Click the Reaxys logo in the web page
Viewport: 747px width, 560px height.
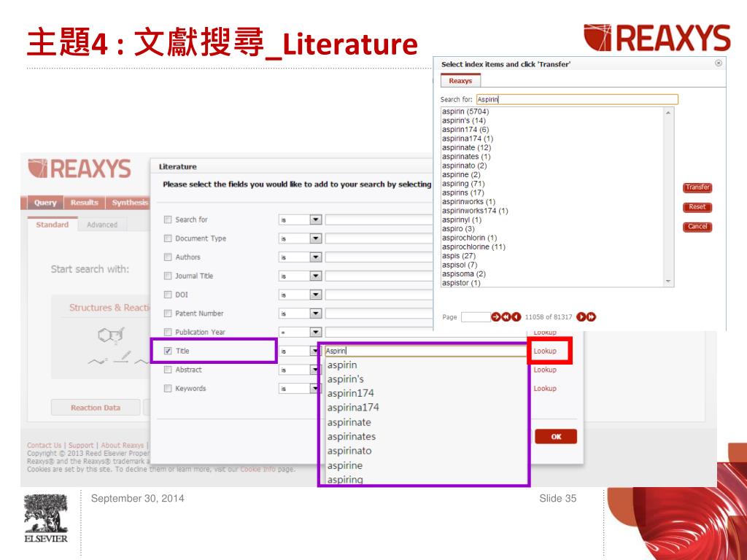coord(80,169)
